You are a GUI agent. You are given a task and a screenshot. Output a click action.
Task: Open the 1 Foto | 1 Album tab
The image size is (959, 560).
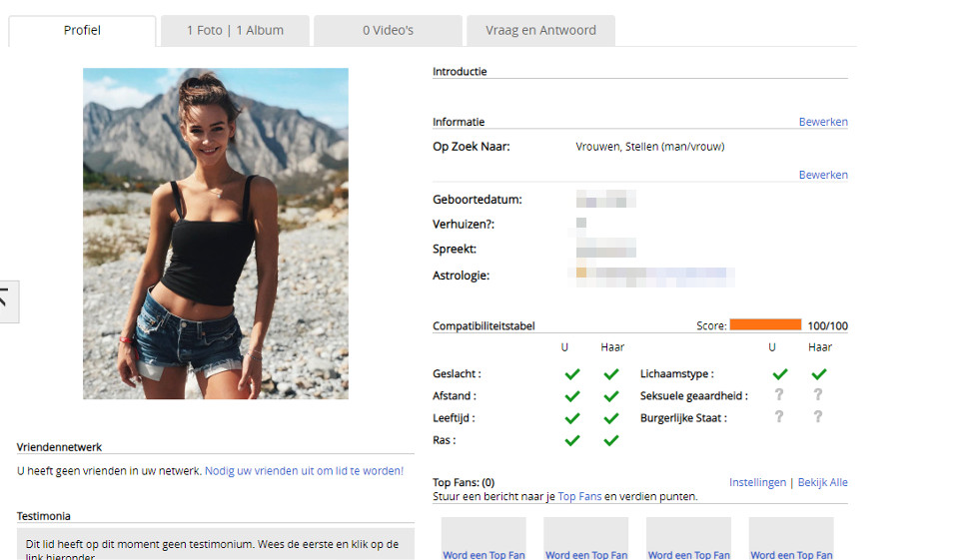(x=235, y=30)
